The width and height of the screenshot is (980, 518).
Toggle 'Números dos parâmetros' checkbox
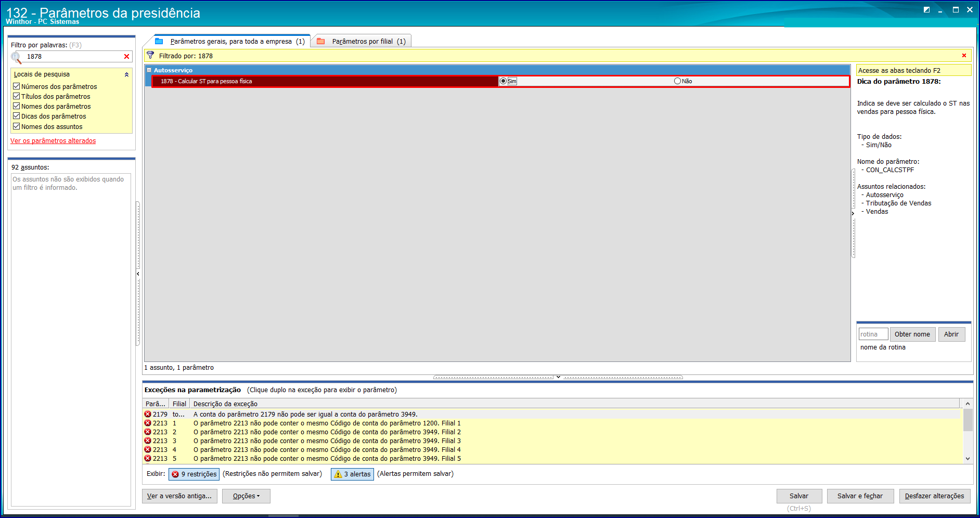17,86
